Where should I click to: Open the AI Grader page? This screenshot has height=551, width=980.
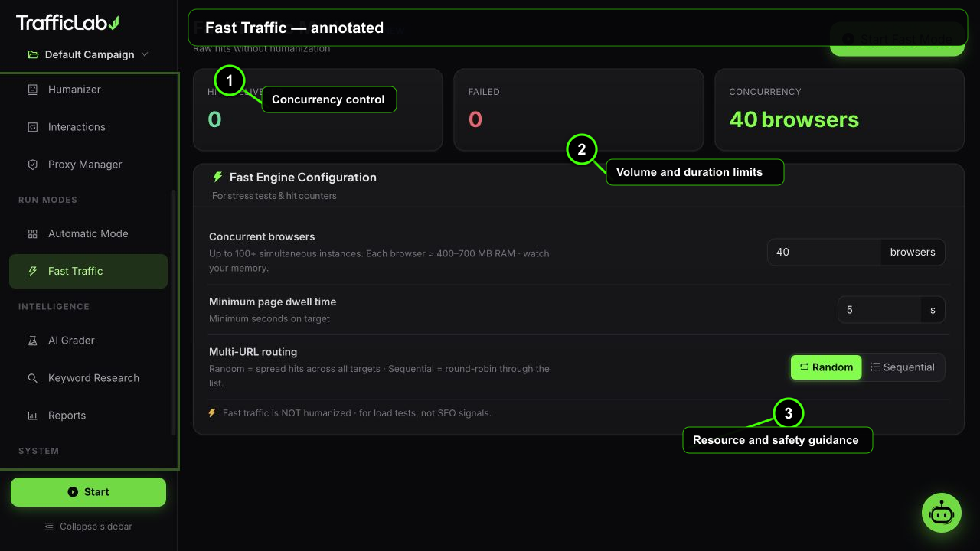[x=88, y=341]
